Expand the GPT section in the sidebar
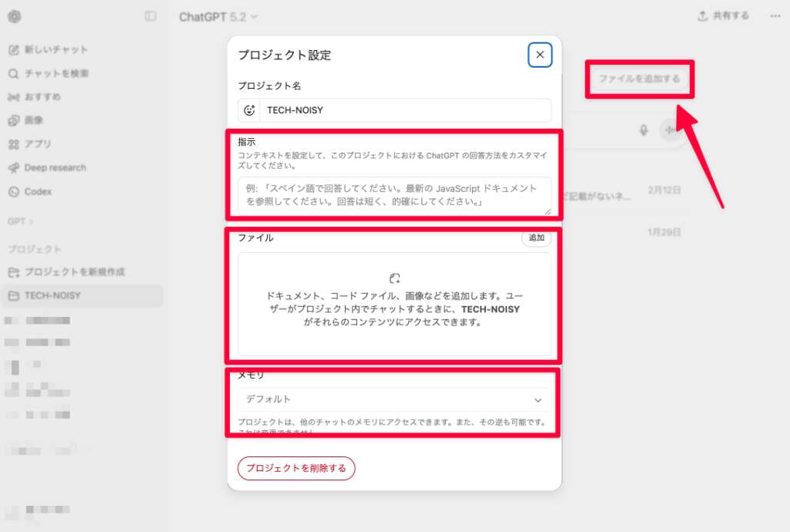 [19, 221]
